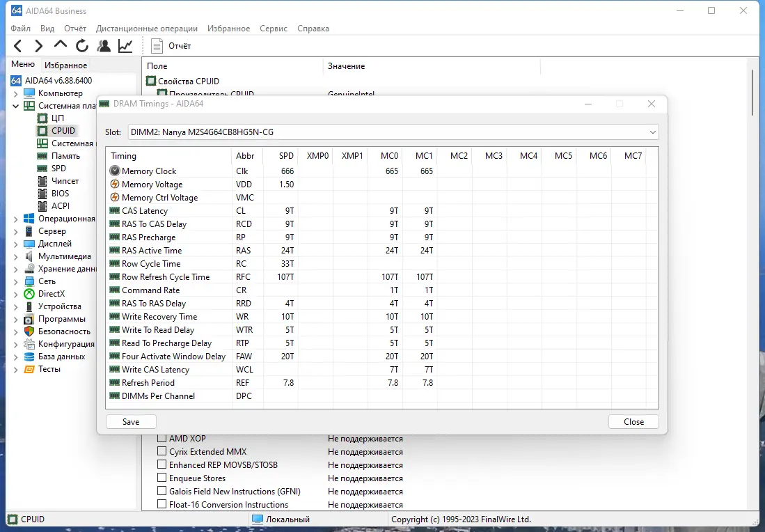Image resolution: width=765 pixels, height=532 pixels.
Task: Open the Файл menu
Action: coord(20,29)
